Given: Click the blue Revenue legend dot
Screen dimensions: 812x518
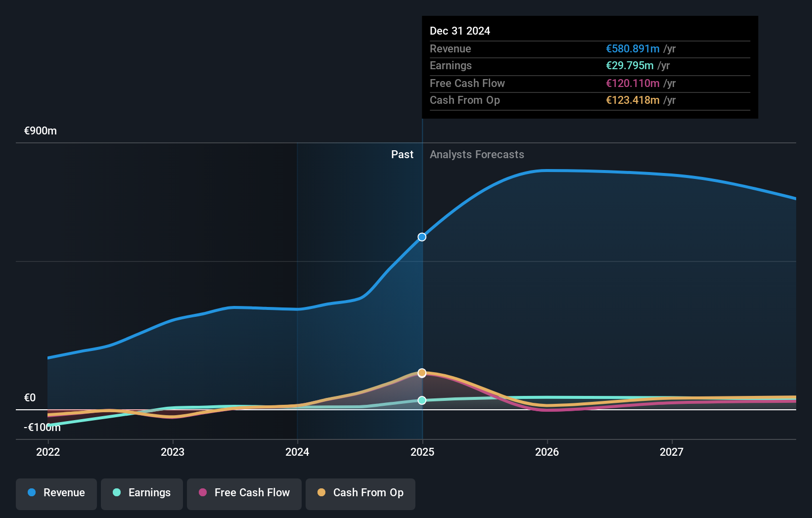Looking at the screenshot, I should tap(32, 493).
